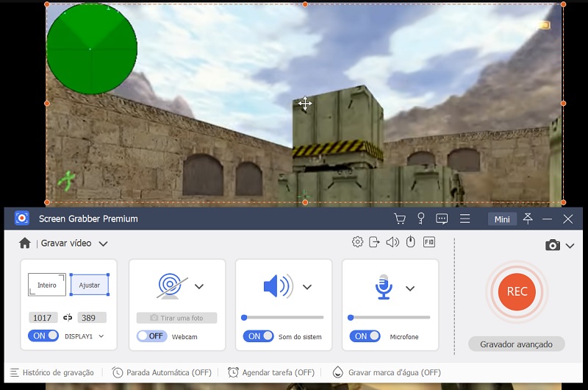Open recording settings gear icon
The image size is (588, 390).
coord(357,242)
